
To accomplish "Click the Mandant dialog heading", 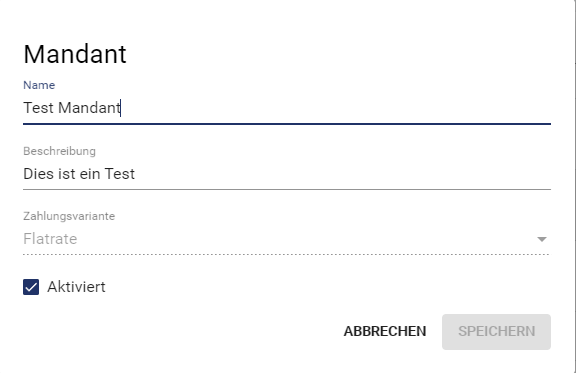I will (75, 54).
